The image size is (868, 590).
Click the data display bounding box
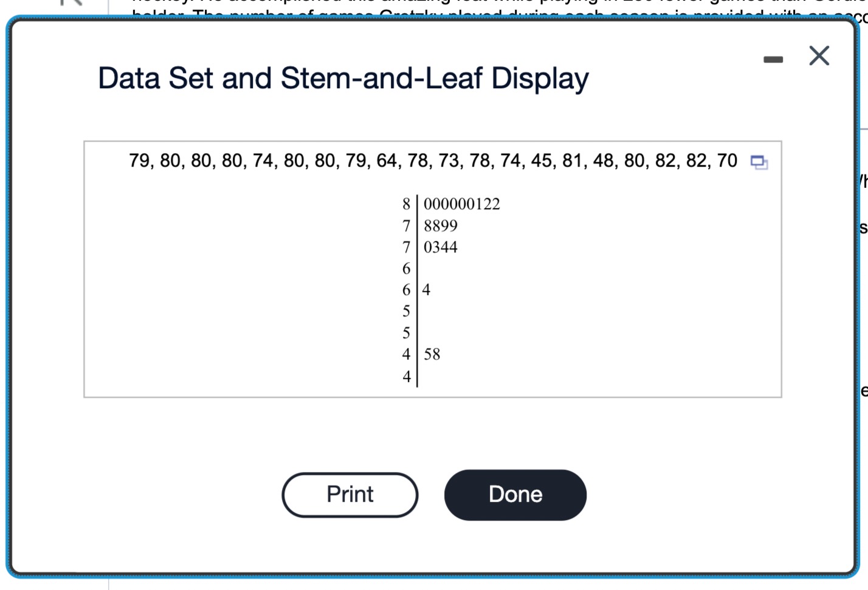(x=433, y=268)
